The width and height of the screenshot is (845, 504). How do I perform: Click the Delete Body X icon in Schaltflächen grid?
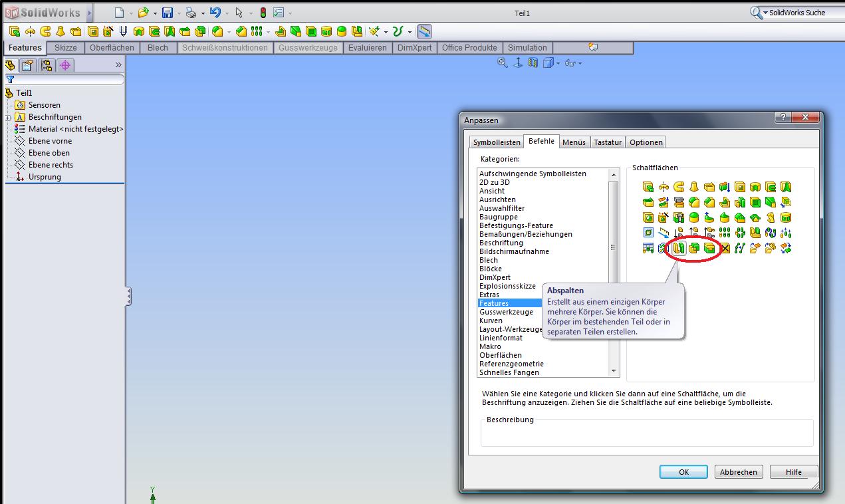[x=725, y=248]
